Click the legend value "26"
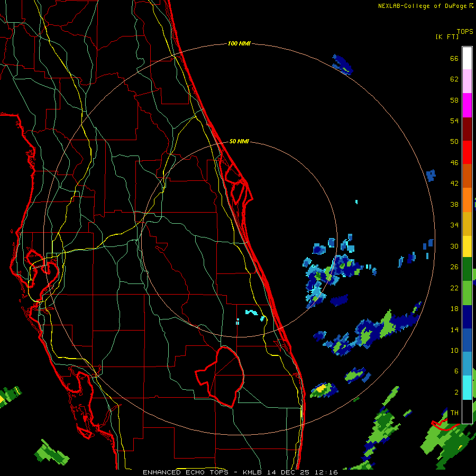 pos(454,267)
